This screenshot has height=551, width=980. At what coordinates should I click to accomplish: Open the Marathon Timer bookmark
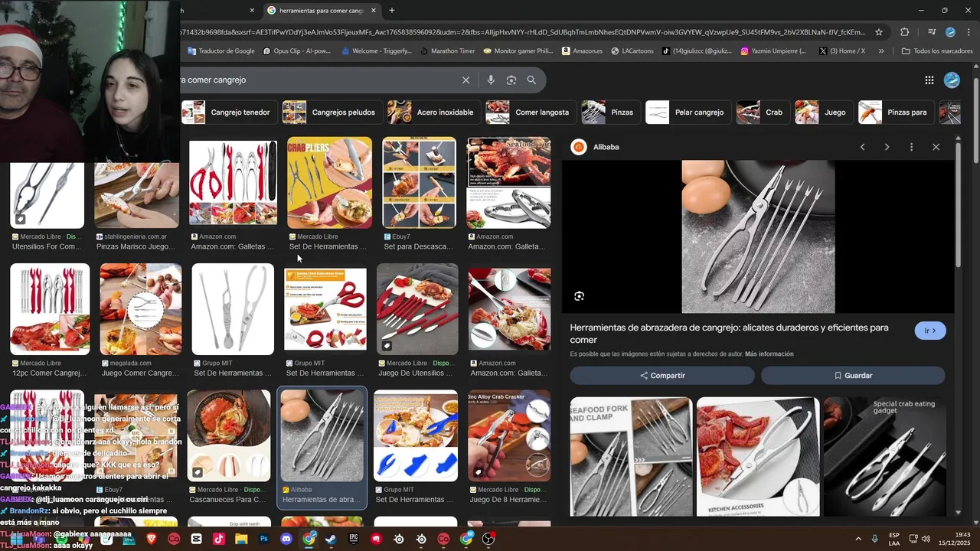pyautogui.click(x=447, y=51)
